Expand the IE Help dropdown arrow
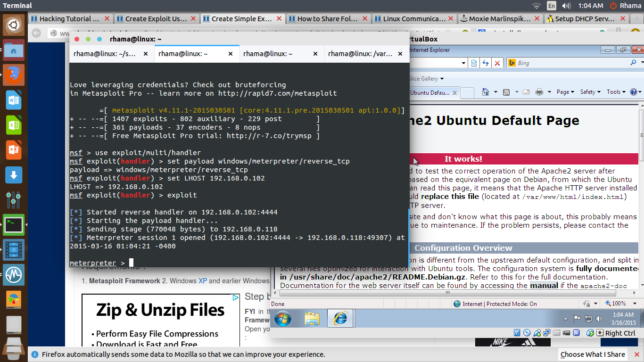644x362 pixels. (x=640, y=92)
